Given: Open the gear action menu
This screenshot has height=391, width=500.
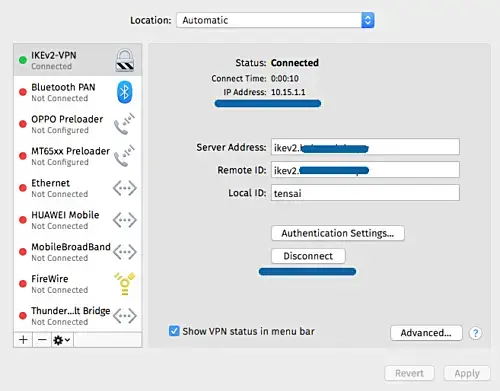Looking at the screenshot, I should point(62,340).
